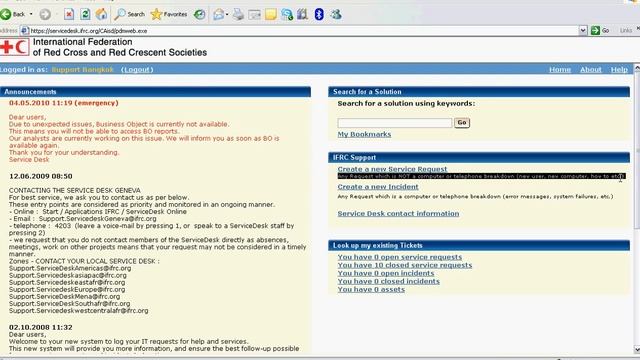Expand the address bar dropdown arrow

click(583, 31)
